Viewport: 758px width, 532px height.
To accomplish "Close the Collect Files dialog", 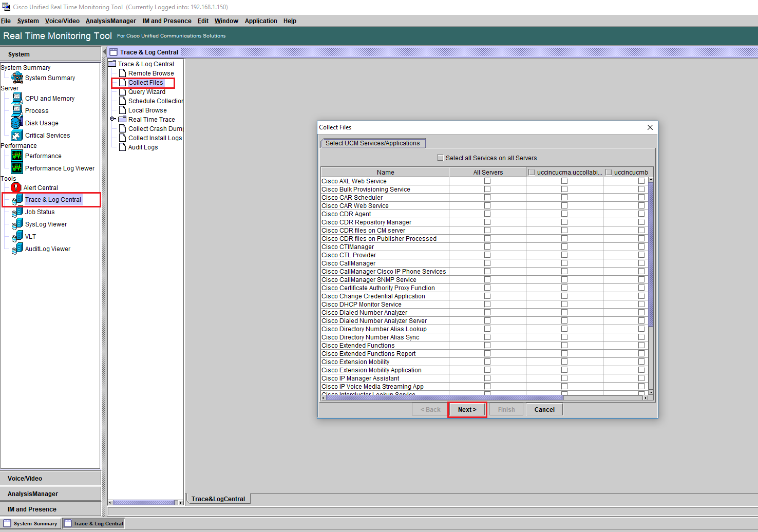I will (650, 127).
